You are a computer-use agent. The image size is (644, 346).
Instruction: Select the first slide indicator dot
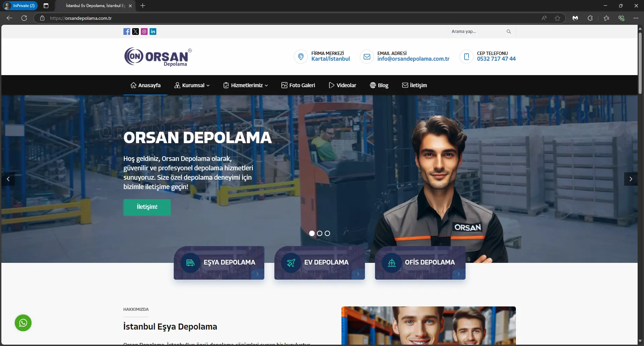point(312,233)
